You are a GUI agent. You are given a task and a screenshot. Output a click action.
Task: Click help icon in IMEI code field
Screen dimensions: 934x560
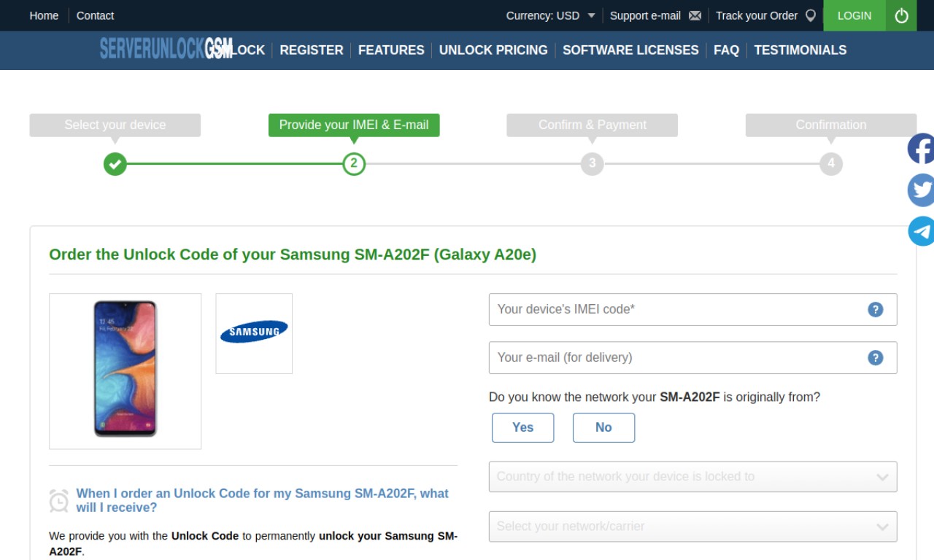click(x=876, y=309)
